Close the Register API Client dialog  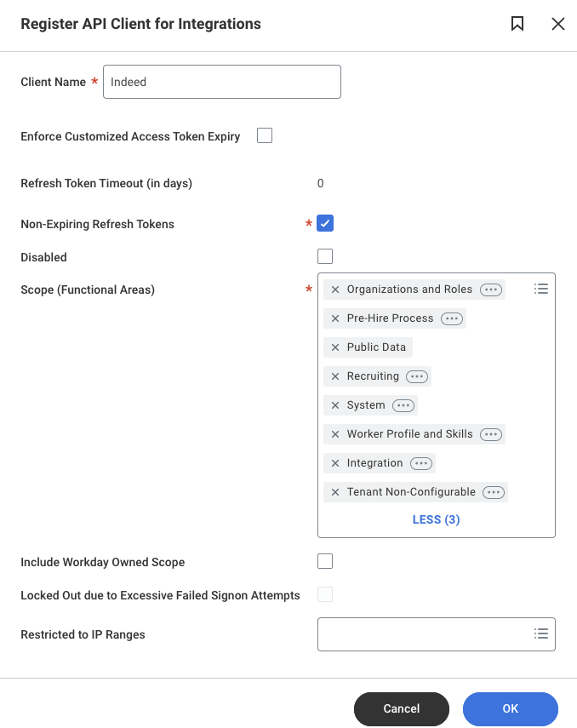pos(558,24)
